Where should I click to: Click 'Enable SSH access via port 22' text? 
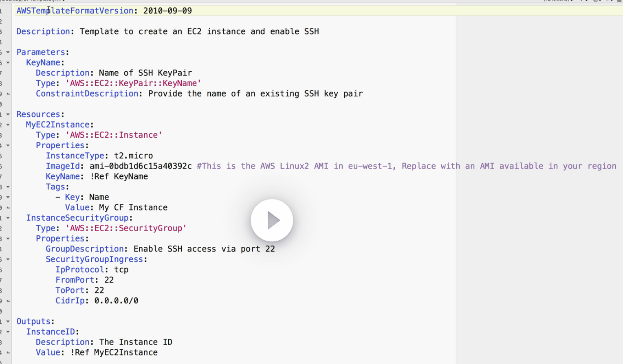point(204,249)
